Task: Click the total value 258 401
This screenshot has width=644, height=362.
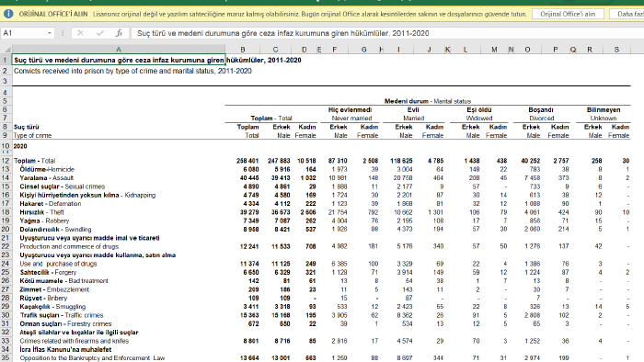Action: (247, 161)
